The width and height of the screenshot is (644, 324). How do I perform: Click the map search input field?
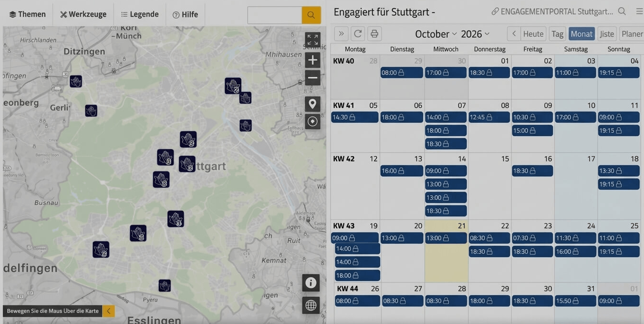(274, 15)
